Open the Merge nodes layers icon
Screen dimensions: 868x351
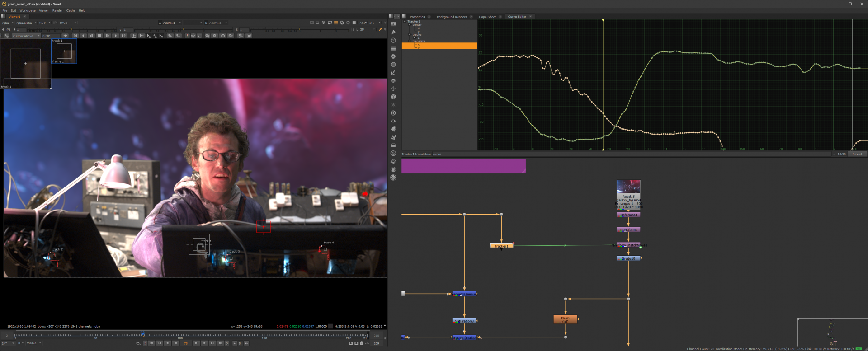(393, 81)
